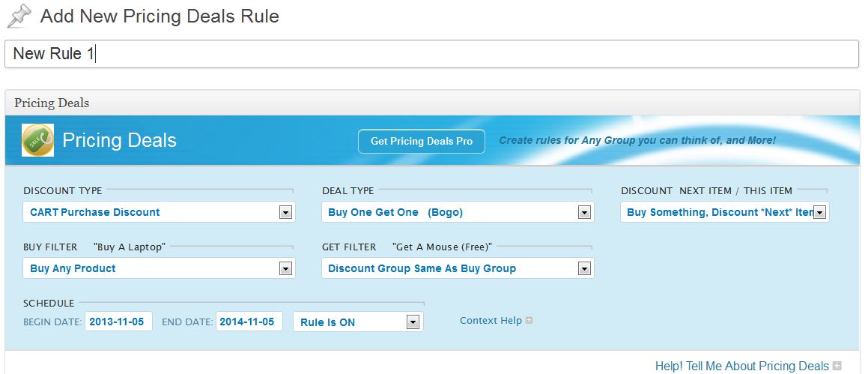Click the CART Purchase Discount selection text

tap(94, 212)
